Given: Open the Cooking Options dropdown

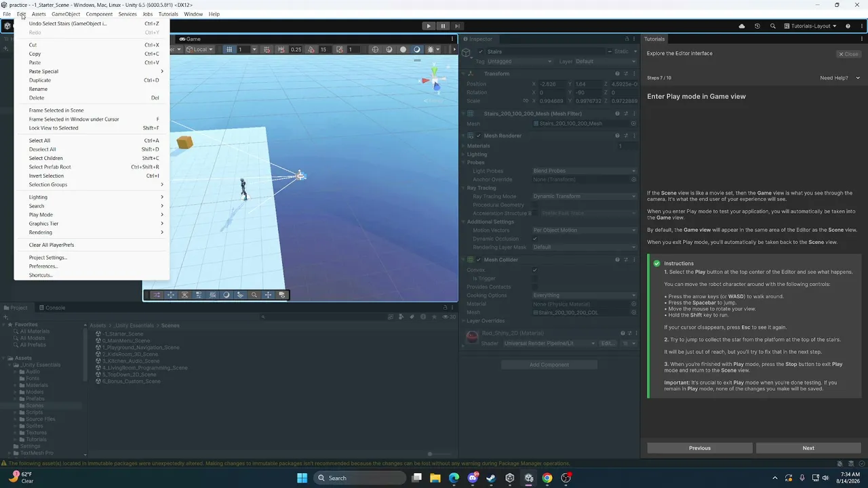Looking at the screenshot, I should (585, 296).
